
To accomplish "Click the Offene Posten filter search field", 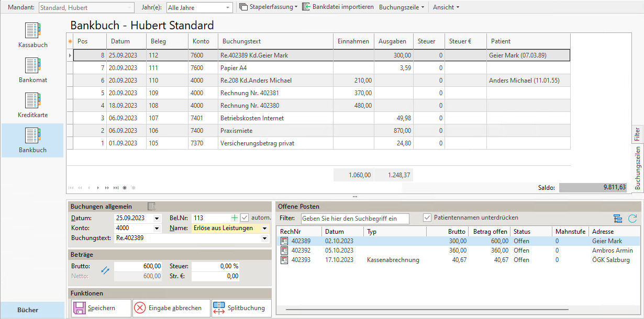I will pos(355,219).
